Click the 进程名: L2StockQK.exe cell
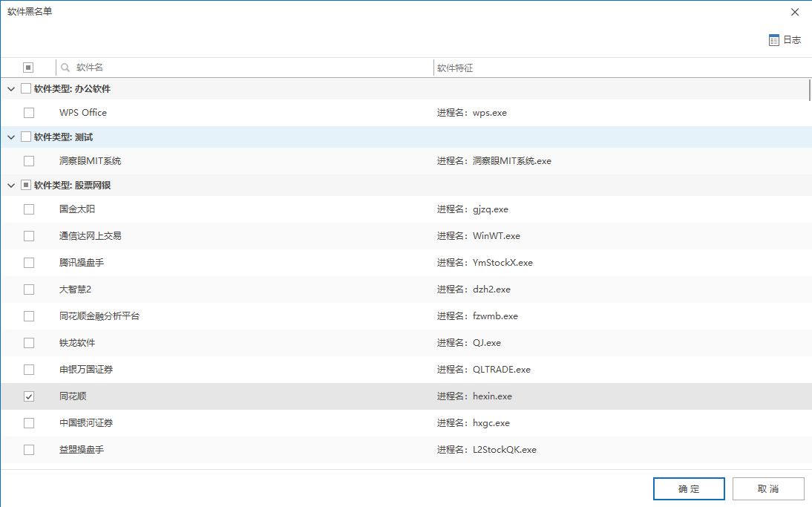Image resolution: width=812 pixels, height=507 pixels. [x=487, y=450]
